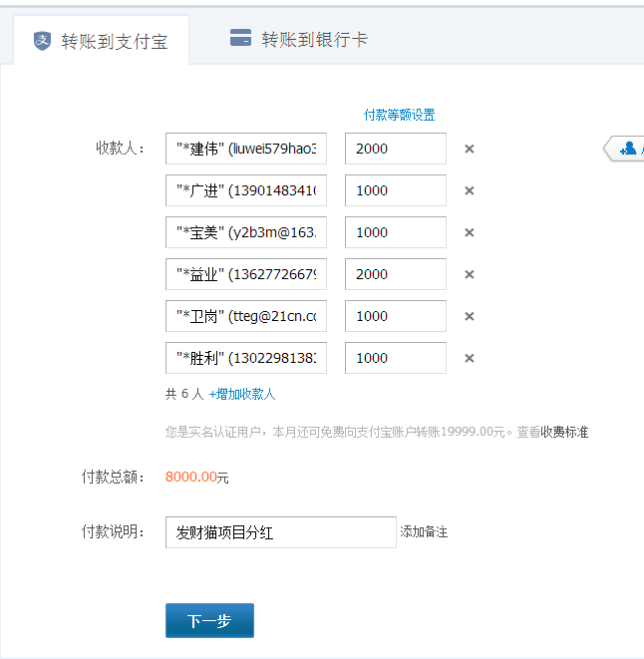Remove the *卫岗 payee row
This screenshot has width=644, height=659.
[470, 317]
